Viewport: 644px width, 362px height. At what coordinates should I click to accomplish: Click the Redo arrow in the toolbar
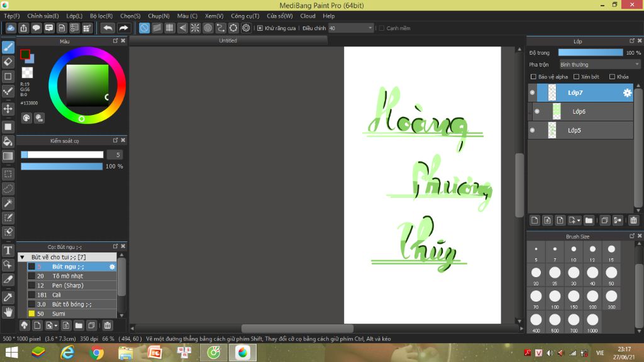click(123, 28)
